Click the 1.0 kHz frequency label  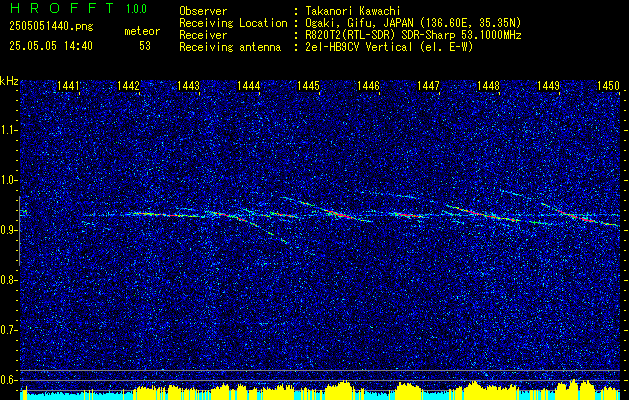(x=8, y=180)
